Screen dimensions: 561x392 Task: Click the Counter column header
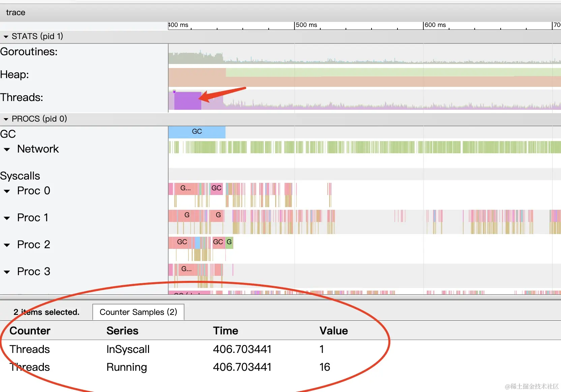30,331
